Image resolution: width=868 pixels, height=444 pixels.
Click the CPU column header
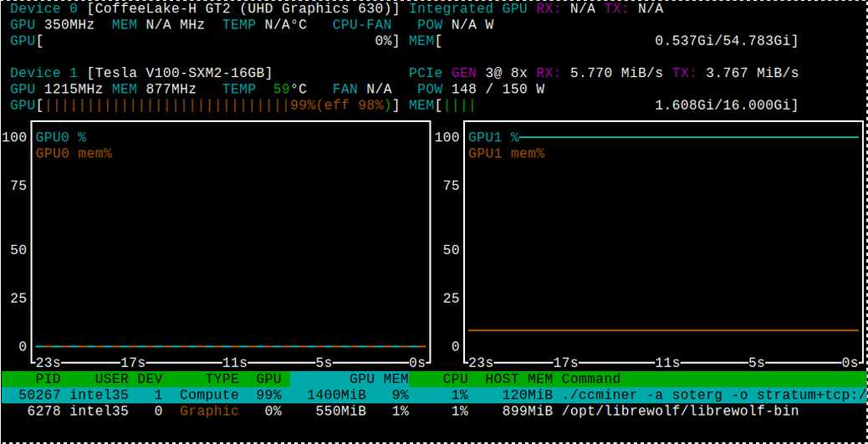[455, 380]
